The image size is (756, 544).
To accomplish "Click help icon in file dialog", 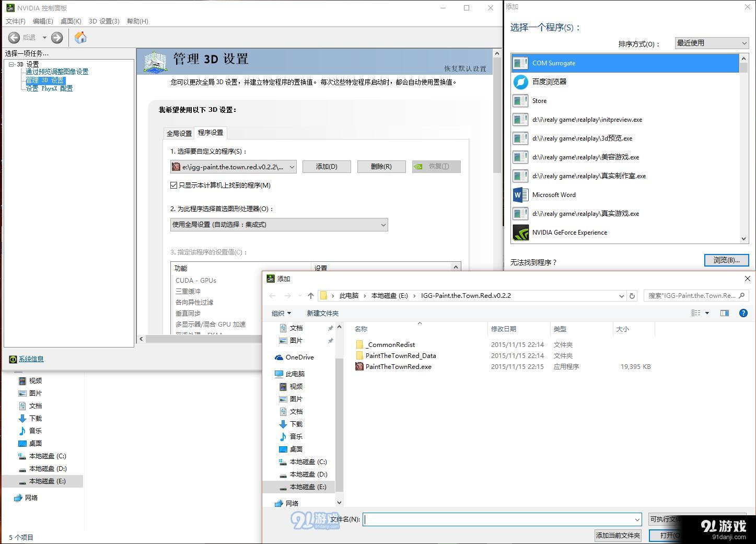I will [743, 313].
